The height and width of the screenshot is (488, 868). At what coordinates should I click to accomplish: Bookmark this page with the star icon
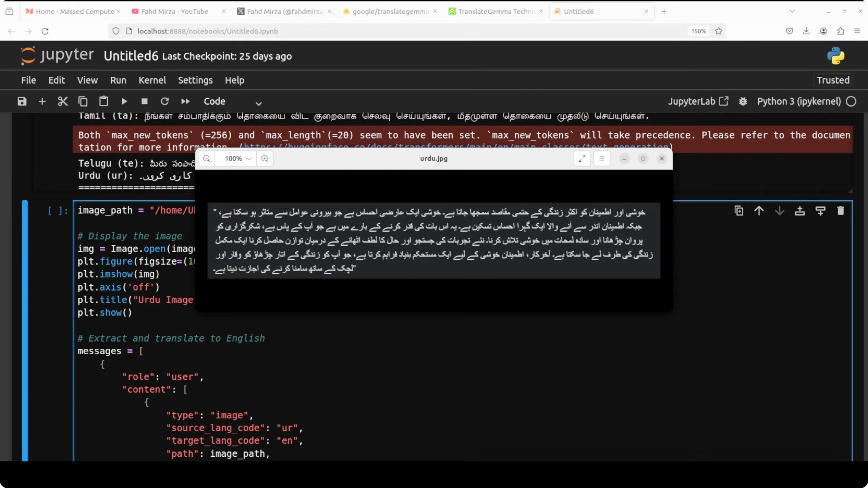pos(719,31)
